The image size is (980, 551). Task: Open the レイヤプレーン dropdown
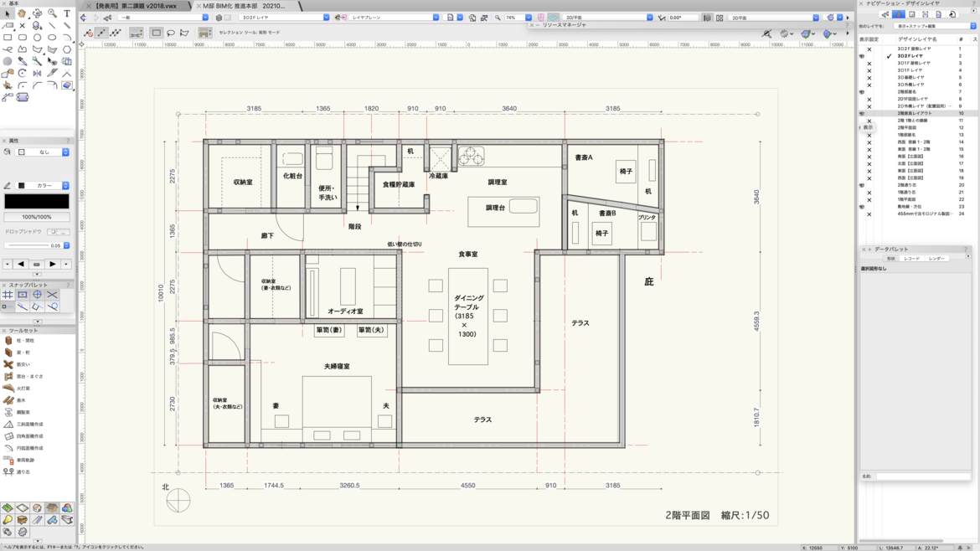click(x=436, y=16)
